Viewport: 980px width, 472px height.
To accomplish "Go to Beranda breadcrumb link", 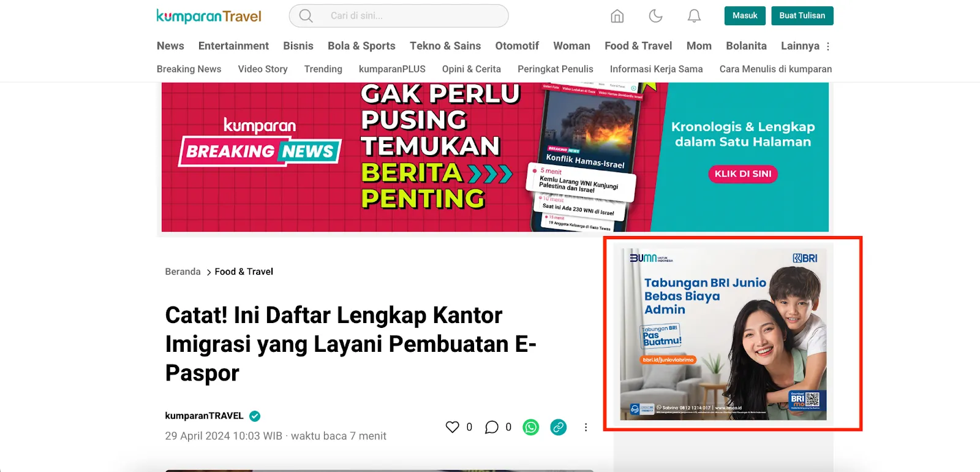I will 183,272.
